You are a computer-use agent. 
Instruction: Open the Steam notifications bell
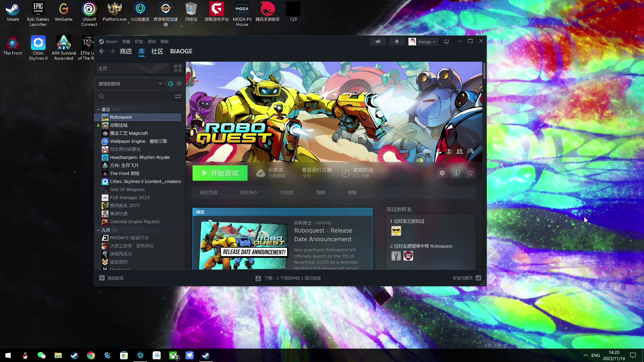[x=397, y=42]
